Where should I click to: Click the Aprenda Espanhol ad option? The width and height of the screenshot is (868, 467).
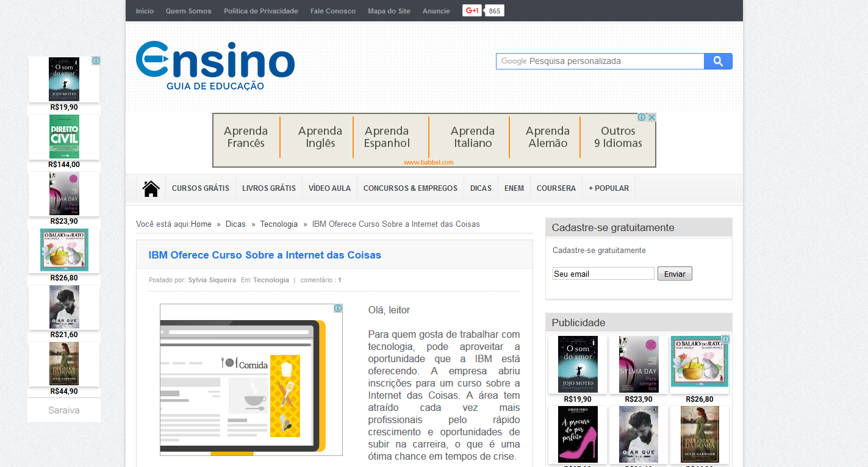[x=387, y=137]
